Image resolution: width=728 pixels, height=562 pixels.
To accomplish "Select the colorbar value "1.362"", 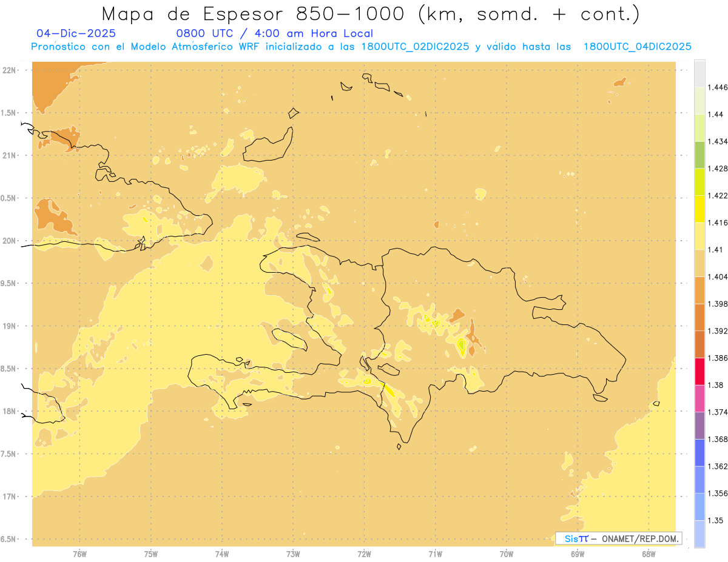I will (719, 466).
